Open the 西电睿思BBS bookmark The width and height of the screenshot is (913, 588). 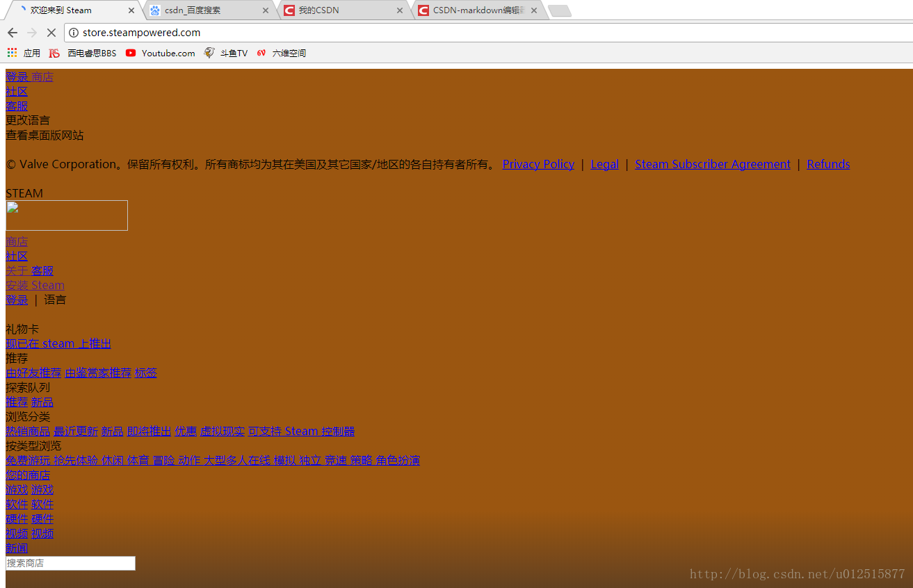(83, 53)
